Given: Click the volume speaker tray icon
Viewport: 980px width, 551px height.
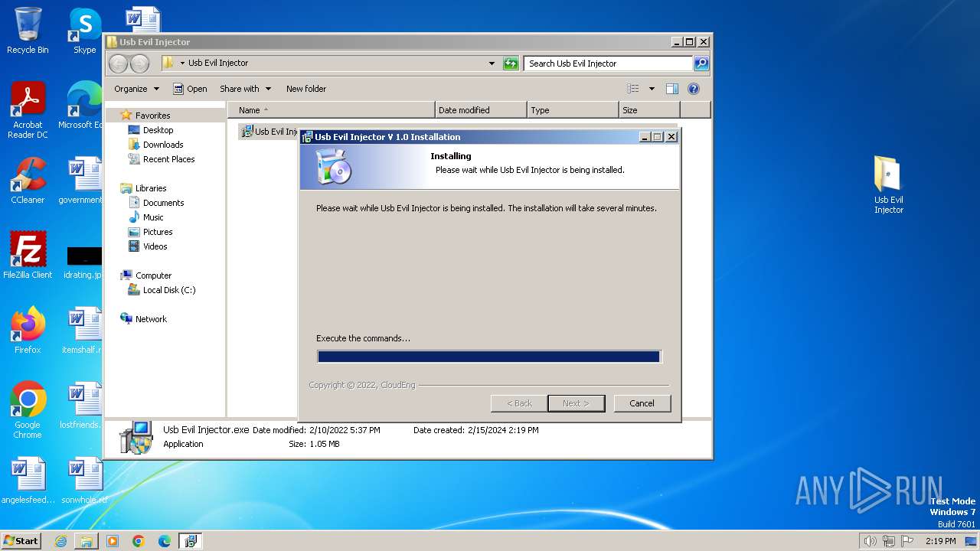Looking at the screenshot, I should 870,541.
